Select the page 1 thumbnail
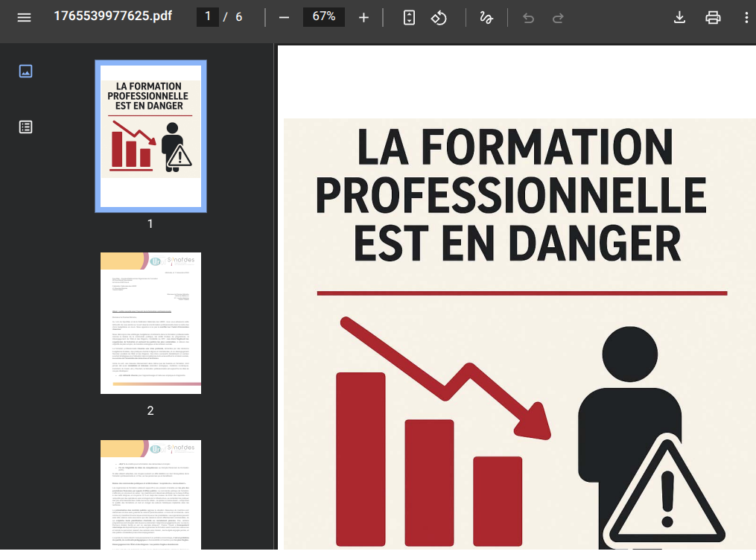Image resolution: width=756 pixels, height=560 pixels. coord(150,136)
